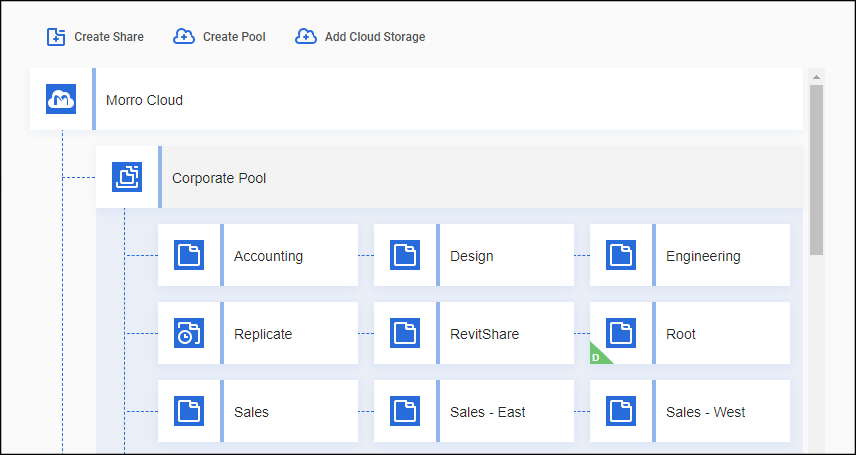Click the Engineering share folder icon
Screen dimensions: 856x455
click(x=621, y=255)
